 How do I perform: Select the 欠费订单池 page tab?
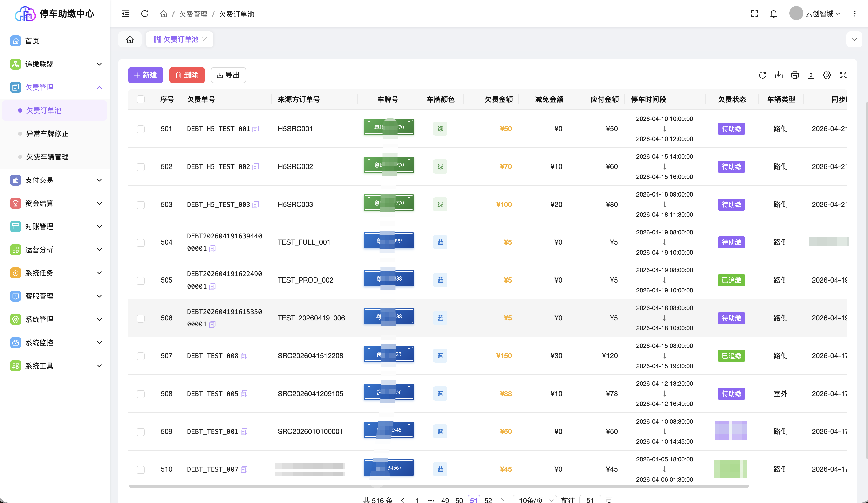179,40
